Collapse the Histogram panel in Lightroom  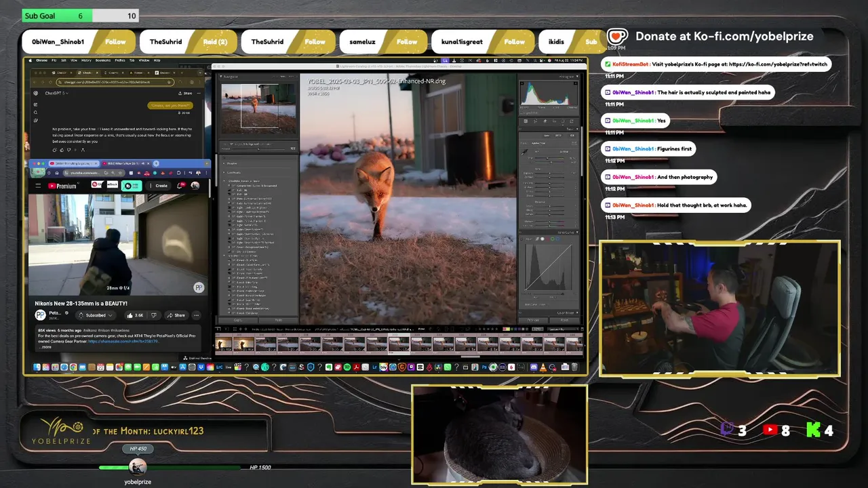[577, 77]
